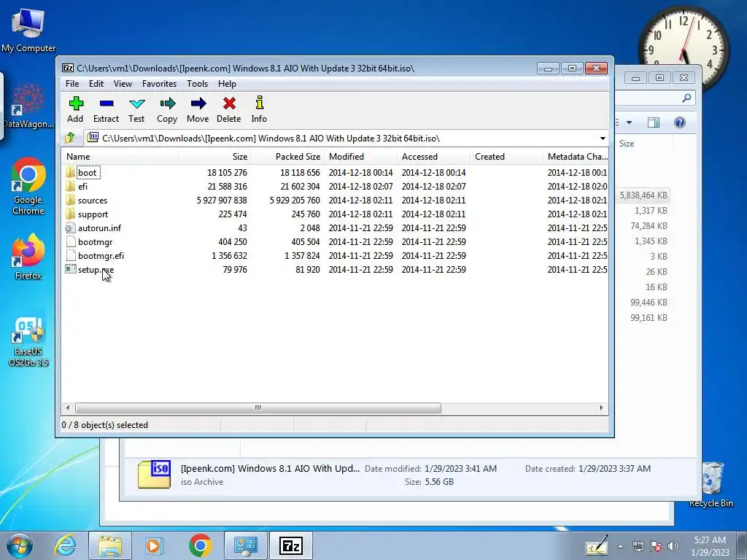
Task: Click the scroll left arrow
Action: [68, 408]
